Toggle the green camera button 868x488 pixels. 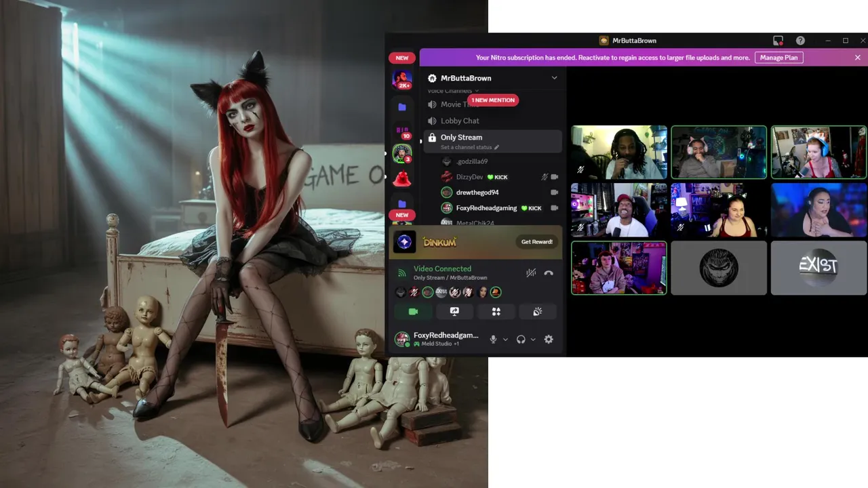(413, 311)
